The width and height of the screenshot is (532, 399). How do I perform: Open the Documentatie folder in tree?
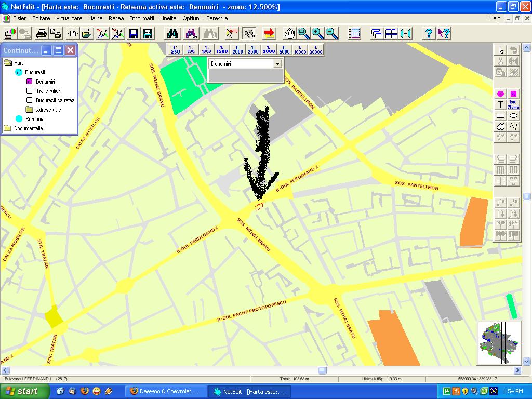pyautogui.click(x=8, y=128)
